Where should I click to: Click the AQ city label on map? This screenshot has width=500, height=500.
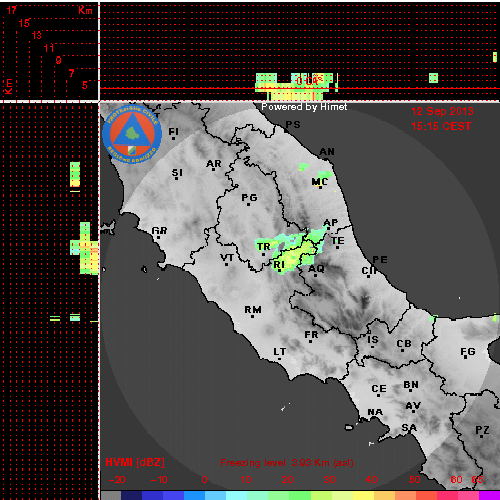point(316,268)
